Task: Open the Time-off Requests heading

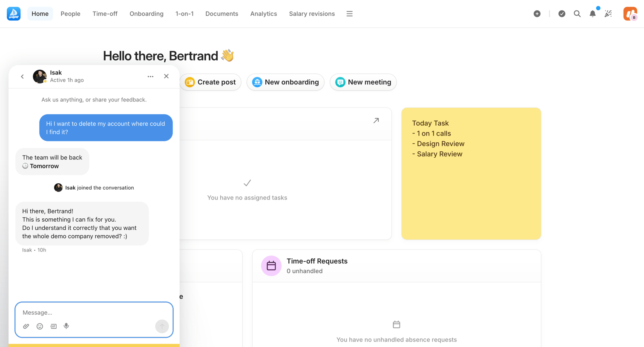Action: (317, 261)
